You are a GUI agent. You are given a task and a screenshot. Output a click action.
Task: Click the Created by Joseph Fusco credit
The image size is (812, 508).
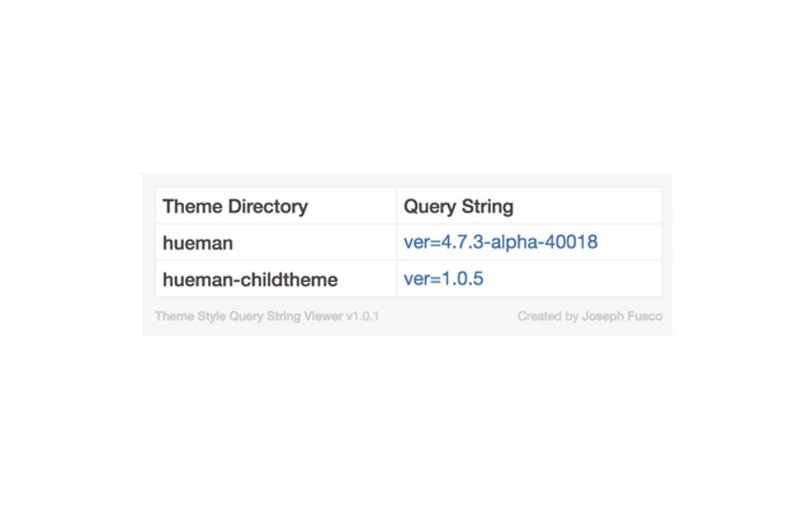(x=589, y=315)
